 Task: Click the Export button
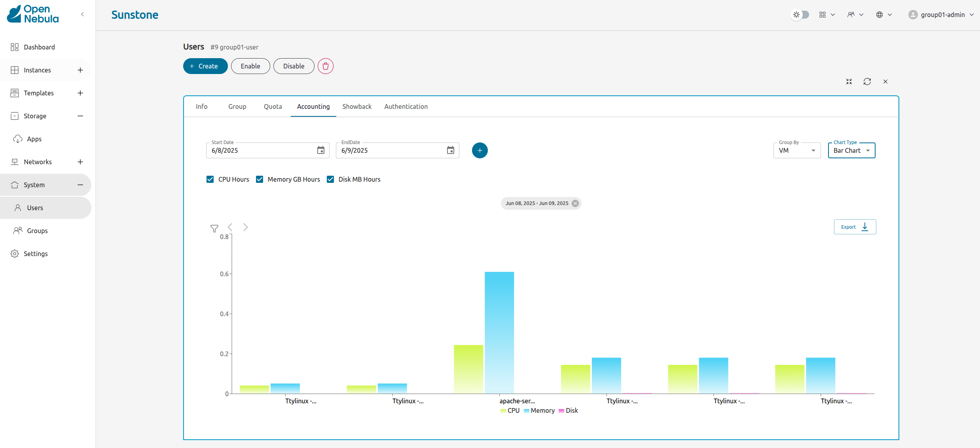point(855,227)
